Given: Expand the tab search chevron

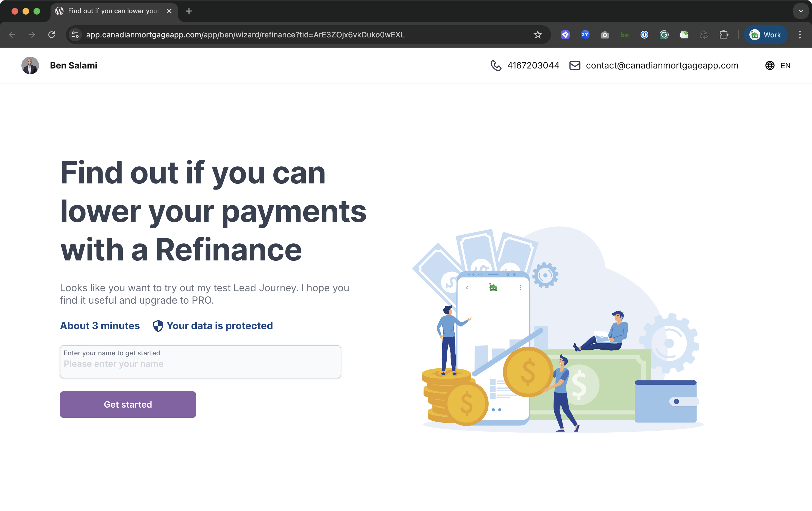Looking at the screenshot, I should (801, 11).
